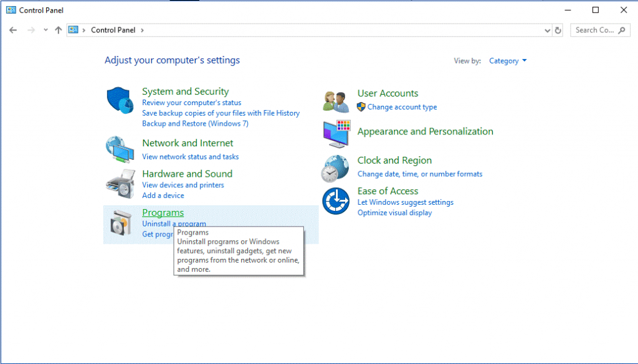Open Ease of Access category
The height and width of the screenshot is (364, 638).
388,191
